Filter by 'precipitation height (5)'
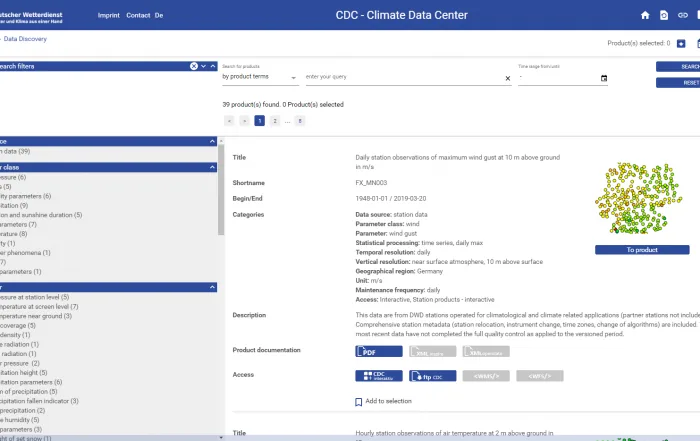 (24, 373)
